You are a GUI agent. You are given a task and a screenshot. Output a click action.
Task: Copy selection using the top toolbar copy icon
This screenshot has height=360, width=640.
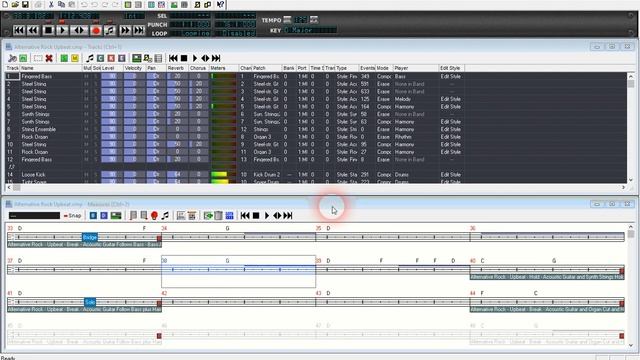click(x=61, y=4)
